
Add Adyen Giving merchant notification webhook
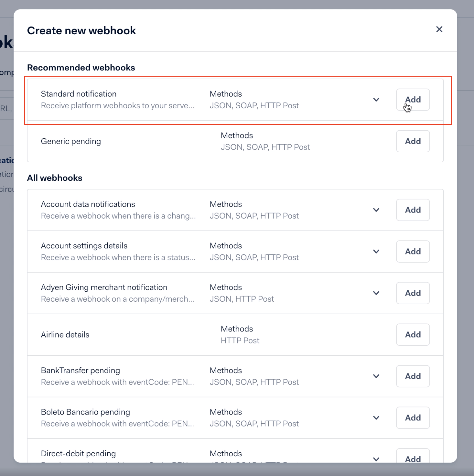[x=413, y=293]
